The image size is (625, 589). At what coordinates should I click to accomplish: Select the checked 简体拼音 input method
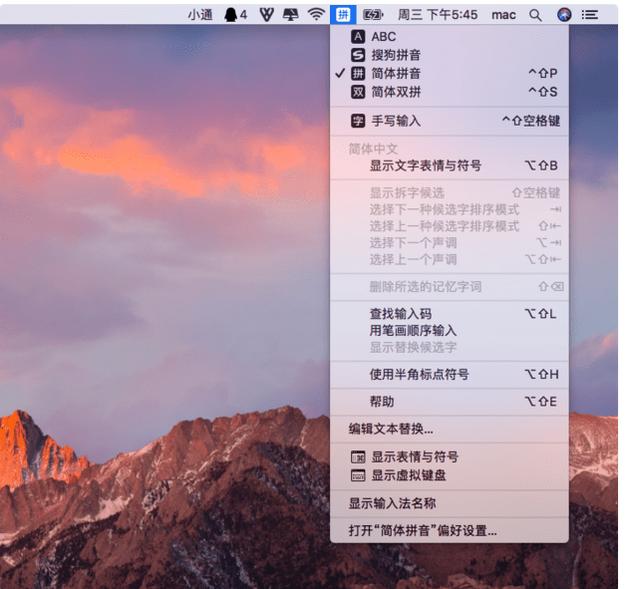[449, 73]
